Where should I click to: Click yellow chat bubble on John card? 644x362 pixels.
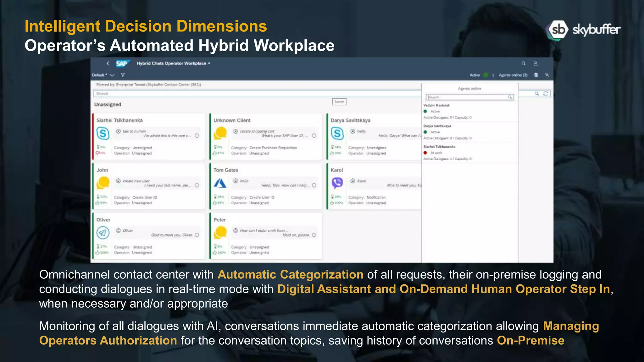(x=103, y=183)
